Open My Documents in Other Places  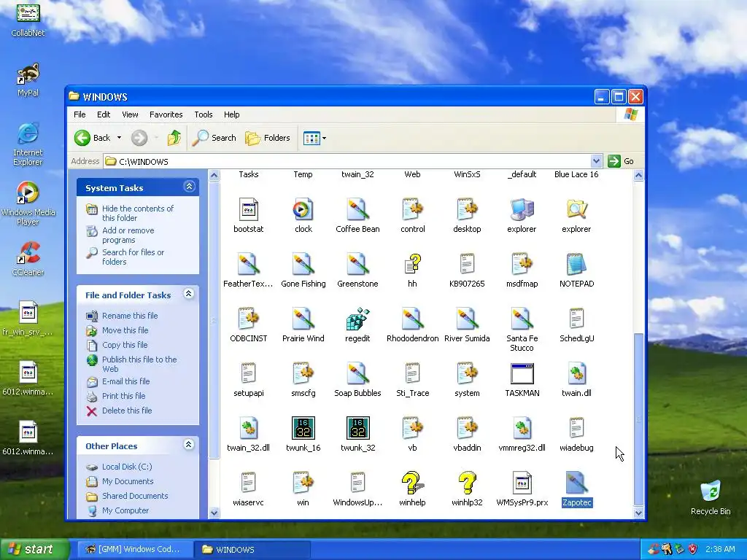(128, 481)
